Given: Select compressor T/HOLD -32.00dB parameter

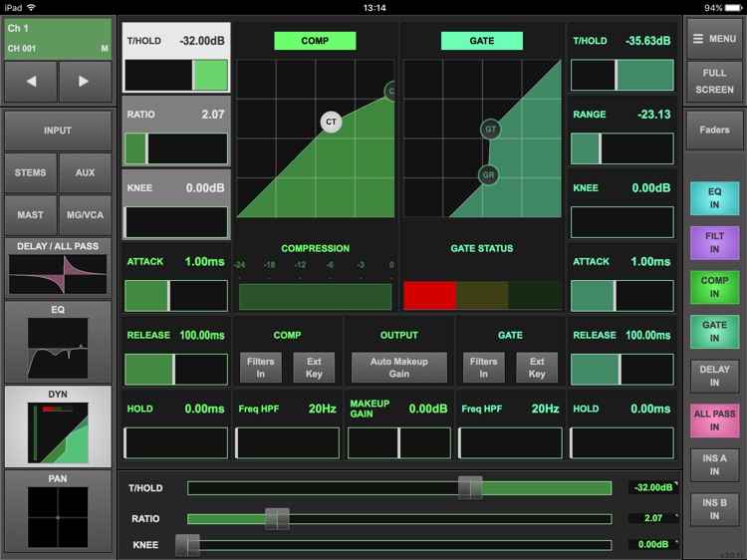Looking at the screenshot, I should pyautogui.click(x=176, y=57).
